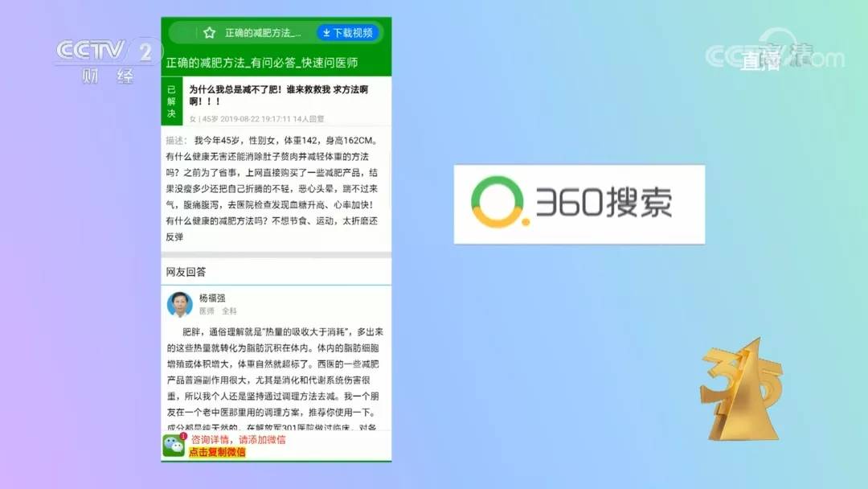Click the question description paragraph text
This screenshot has height=489, width=868.
click(272, 188)
